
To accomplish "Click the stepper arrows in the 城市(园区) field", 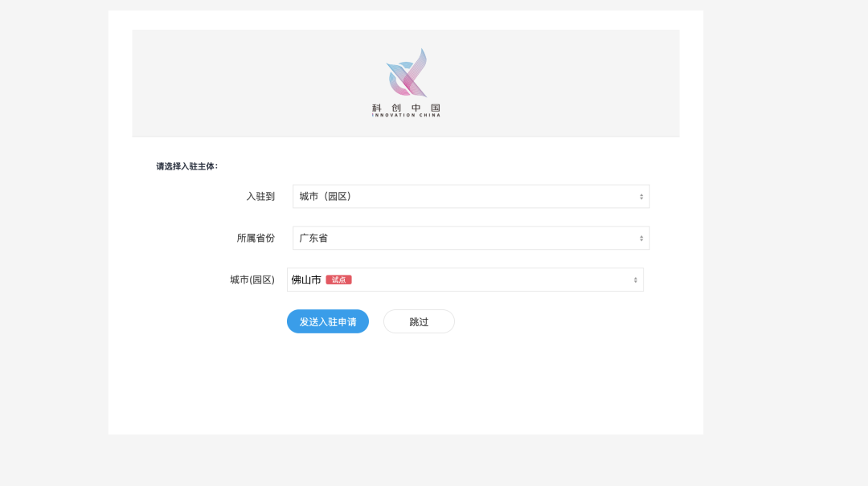I will coord(635,279).
